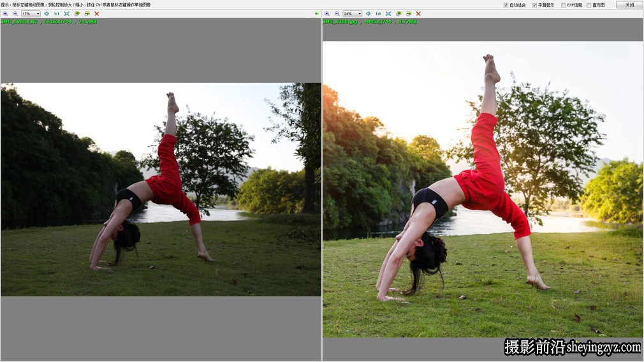This screenshot has width=644, height=362.
Task: Set right pane to 1:1 actual size
Action: [x=378, y=13]
